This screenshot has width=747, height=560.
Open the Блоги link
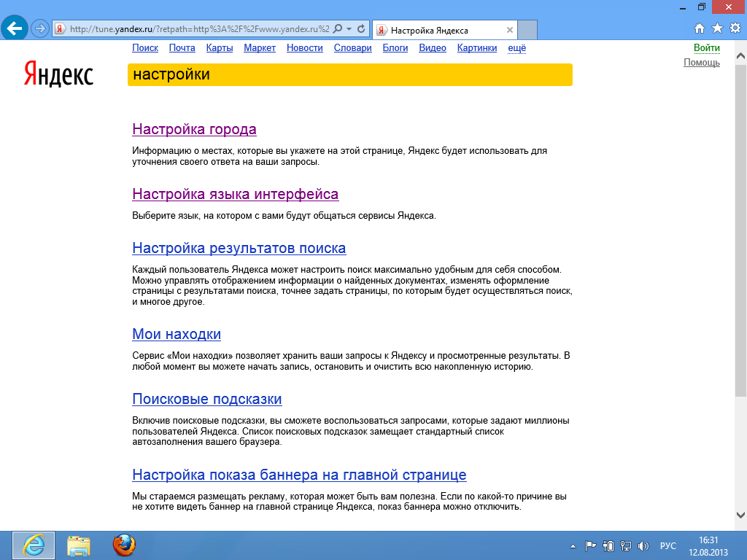tap(395, 47)
